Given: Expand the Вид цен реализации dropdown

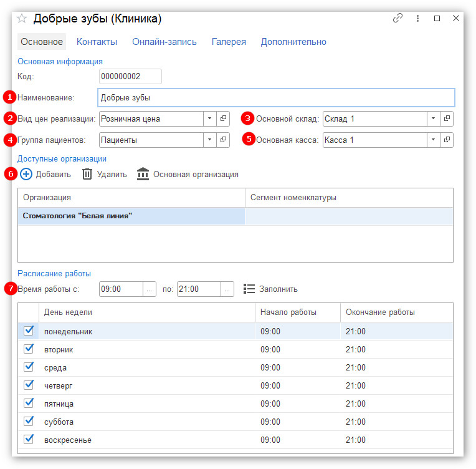Looking at the screenshot, I should (x=210, y=118).
